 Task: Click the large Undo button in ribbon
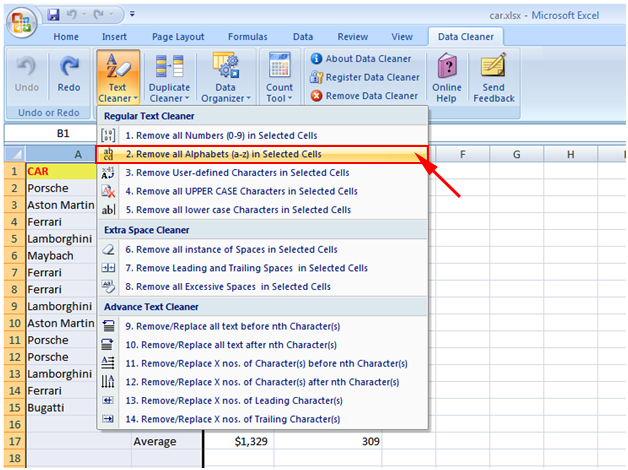point(27,75)
